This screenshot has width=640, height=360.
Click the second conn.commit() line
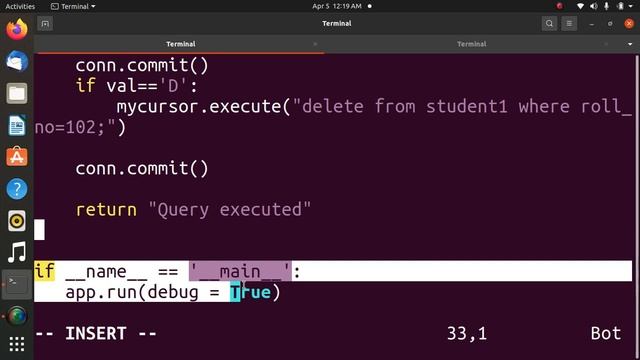[x=142, y=169]
